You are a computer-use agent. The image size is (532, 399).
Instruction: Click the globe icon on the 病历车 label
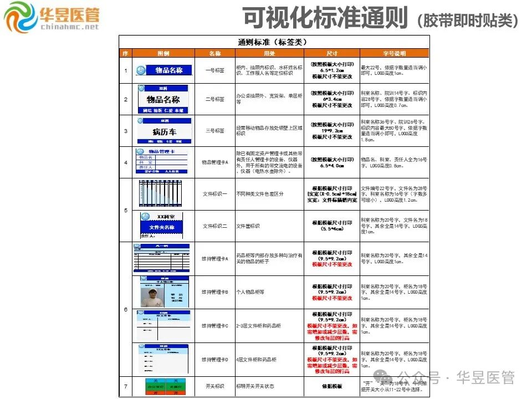pyautogui.click(x=139, y=122)
